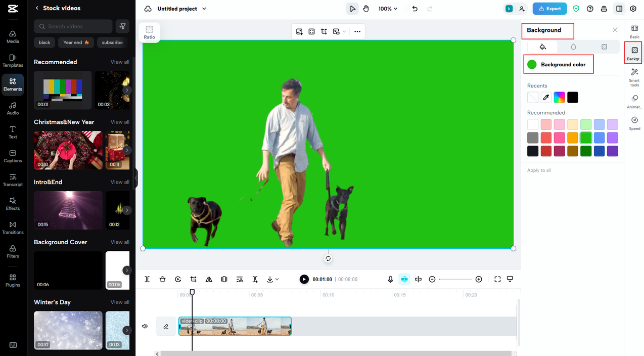Screen dimensions: 644x356
Task: Select the hand pan tool
Action: [x=366, y=9]
